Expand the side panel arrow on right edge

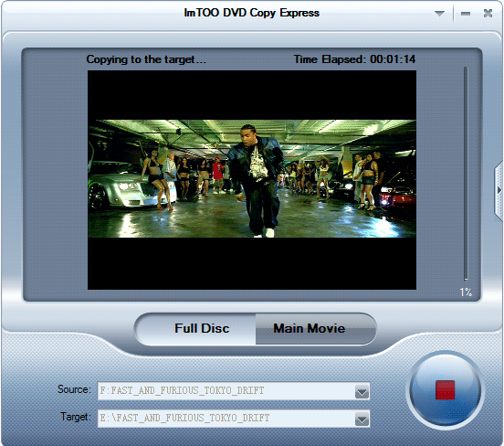click(499, 190)
